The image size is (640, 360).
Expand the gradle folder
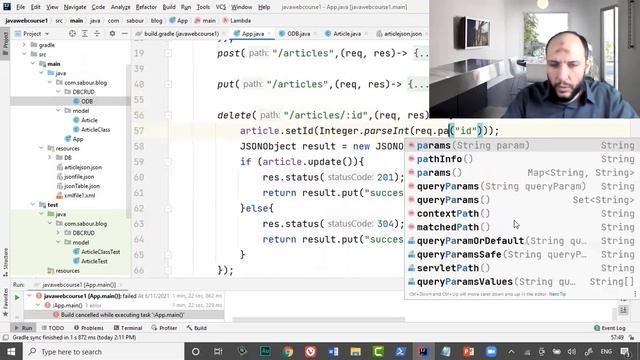[24, 44]
